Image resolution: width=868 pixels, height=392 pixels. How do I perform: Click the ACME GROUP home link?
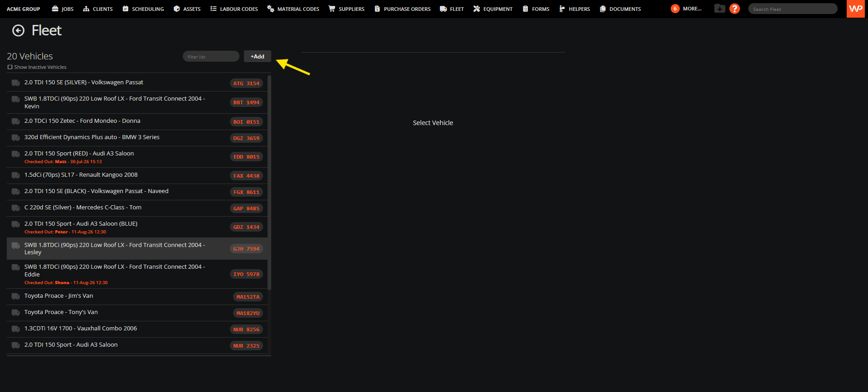tap(24, 9)
